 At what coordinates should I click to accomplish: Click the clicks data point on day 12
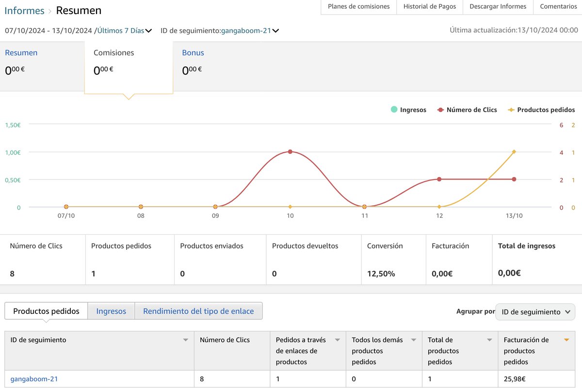tap(439, 179)
